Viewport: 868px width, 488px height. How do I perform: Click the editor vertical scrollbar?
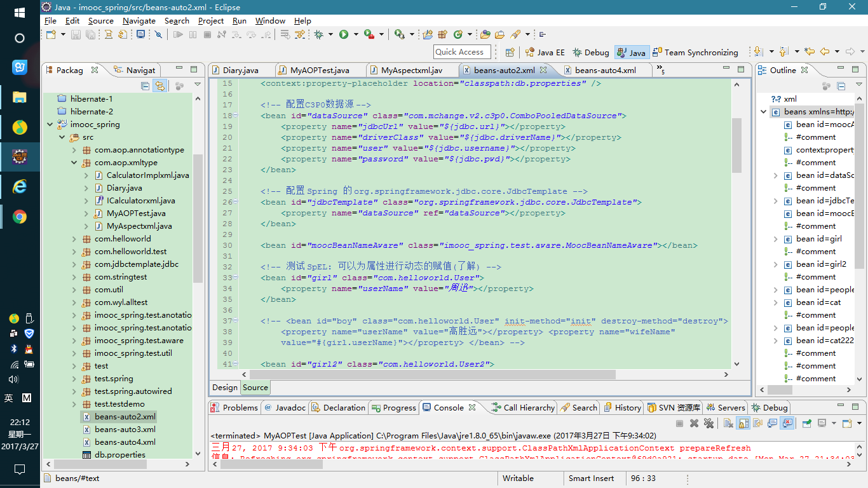(736, 146)
